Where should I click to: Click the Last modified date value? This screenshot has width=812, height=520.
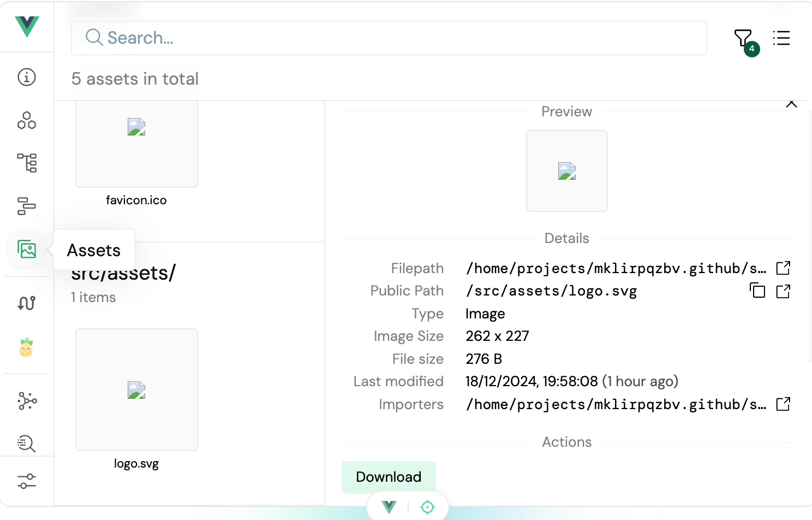(x=572, y=381)
